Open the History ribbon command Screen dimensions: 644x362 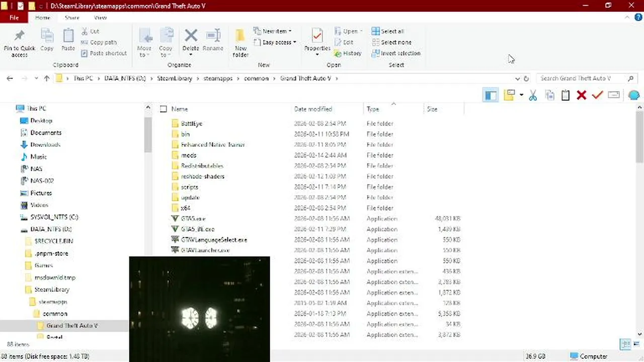[x=347, y=53]
